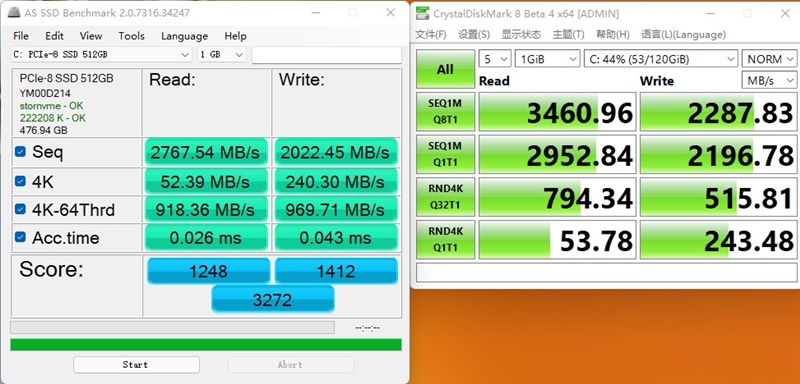The width and height of the screenshot is (800, 384).
Task: Toggle the 4K-64Thrd test checkbox
Action: click(x=20, y=209)
